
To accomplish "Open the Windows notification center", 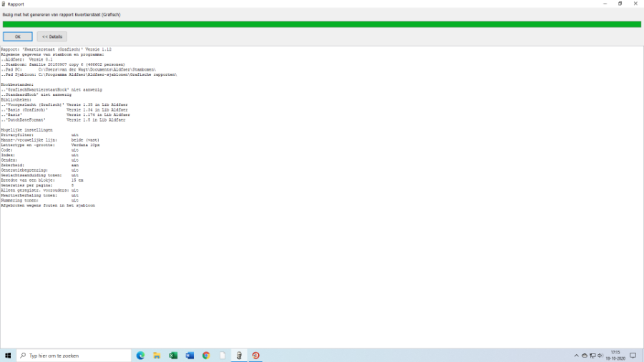I will [633, 356].
